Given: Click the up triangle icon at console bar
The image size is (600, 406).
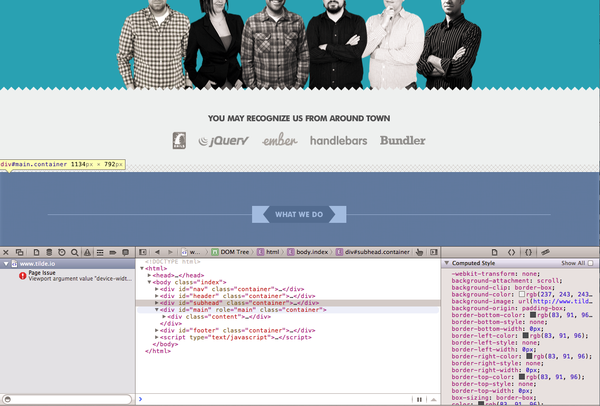Looking at the screenshot, I should coord(434,399).
